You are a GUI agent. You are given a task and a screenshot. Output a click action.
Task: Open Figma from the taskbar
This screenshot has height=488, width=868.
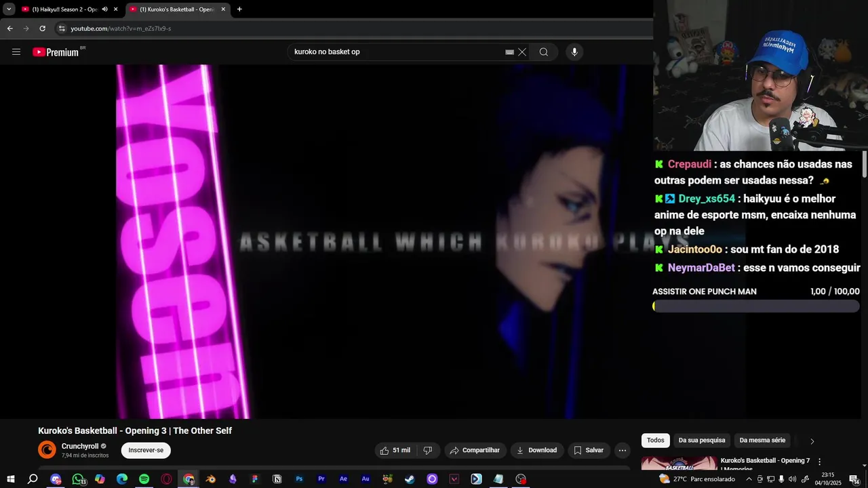pyautogui.click(x=255, y=479)
